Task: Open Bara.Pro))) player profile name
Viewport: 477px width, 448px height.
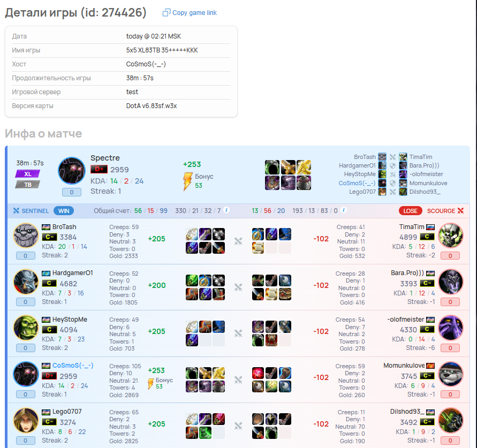Action: tap(407, 273)
